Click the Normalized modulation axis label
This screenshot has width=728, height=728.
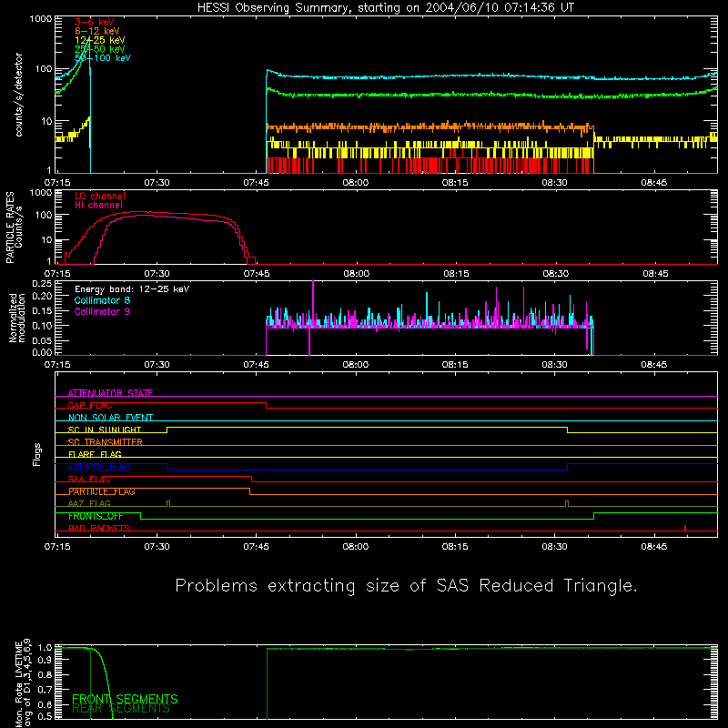(17, 318)
